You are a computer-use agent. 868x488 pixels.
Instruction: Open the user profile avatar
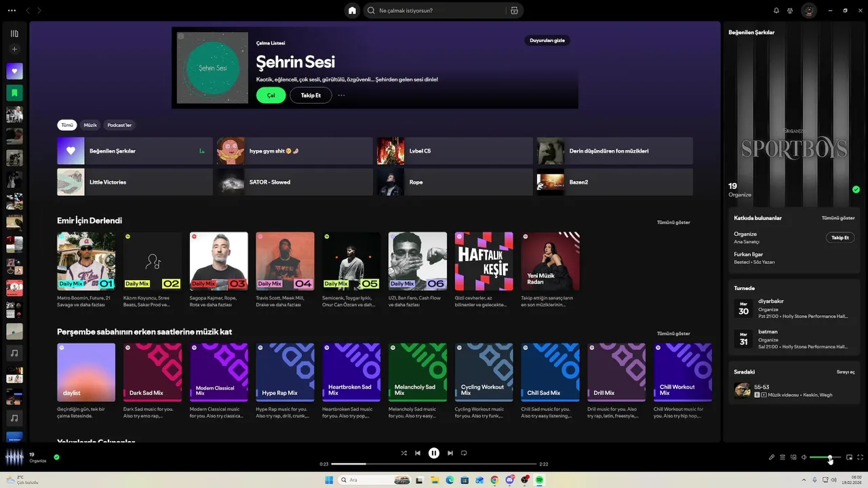809,10
